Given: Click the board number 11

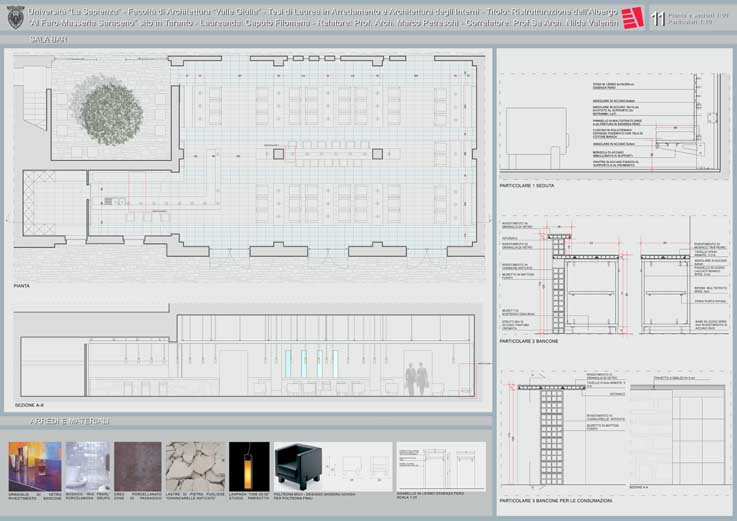Looking at the screenshot, I should click(x=658, y=18).
